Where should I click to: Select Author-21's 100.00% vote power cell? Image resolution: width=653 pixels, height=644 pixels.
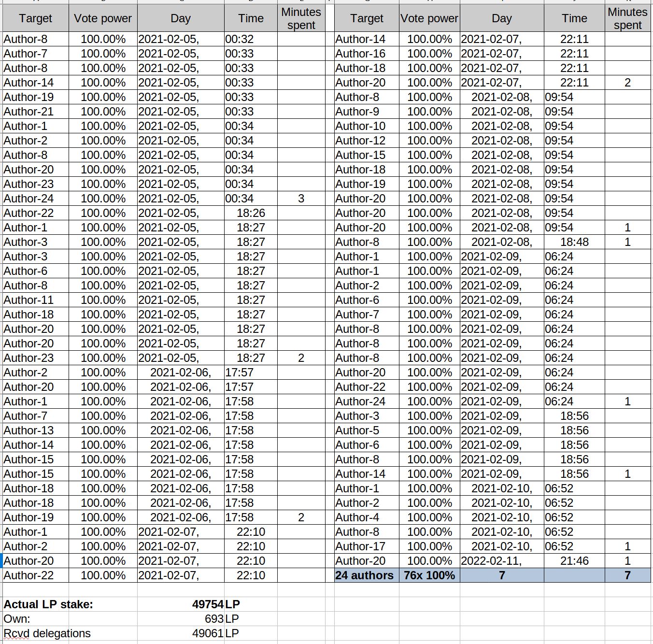click(x=103, y=112)
